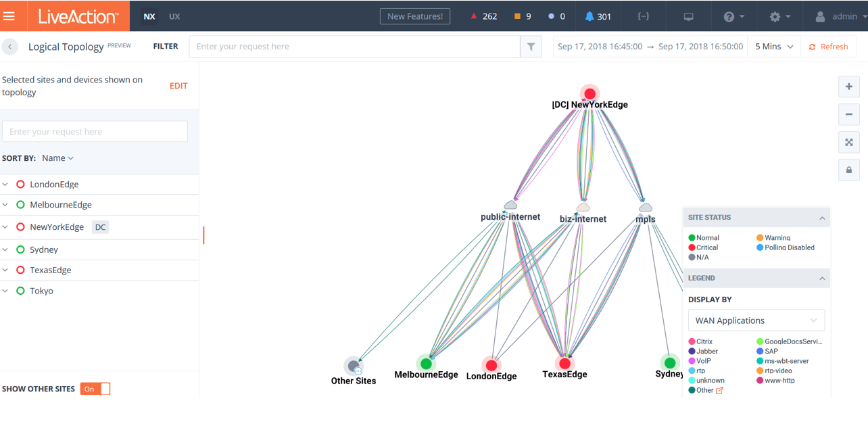
Task: Click the Refresh button
Action: point(828,47)
